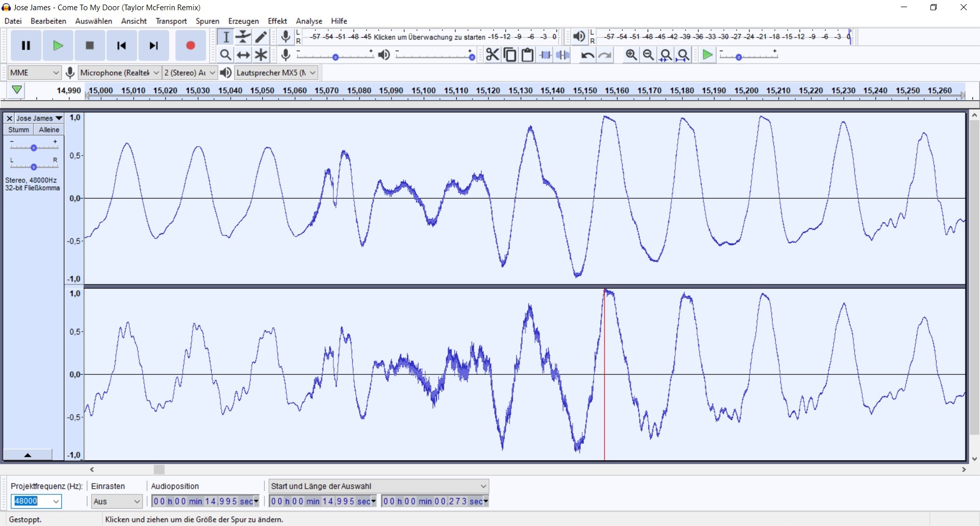Open the MME audio host dropdown
Screen dimensions: 980x526
pos(34,73)
